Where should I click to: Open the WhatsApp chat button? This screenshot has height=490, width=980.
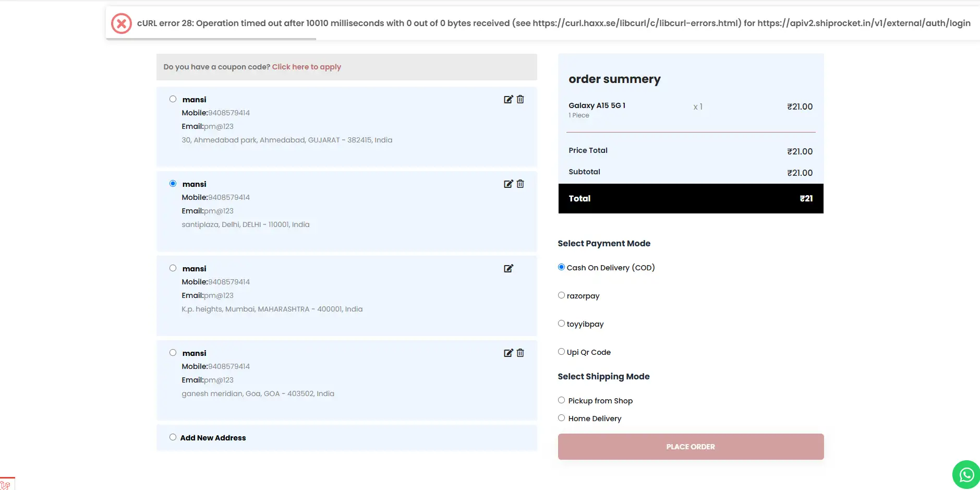[966, 474]
